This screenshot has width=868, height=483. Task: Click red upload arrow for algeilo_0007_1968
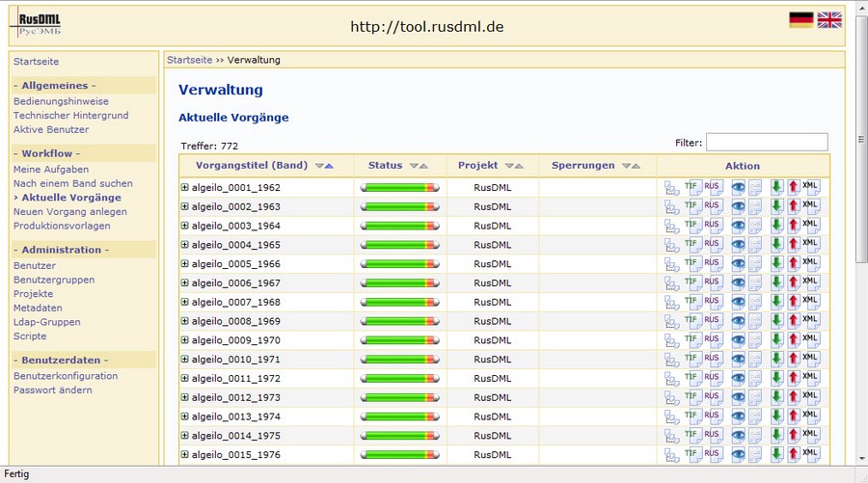[794, 303]
